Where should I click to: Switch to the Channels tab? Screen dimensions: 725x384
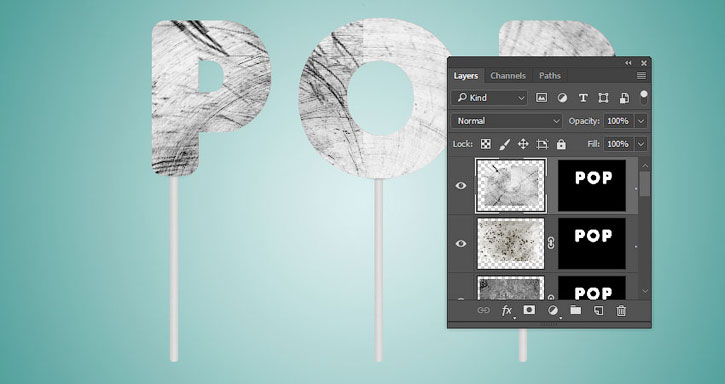tap(508, 75)
